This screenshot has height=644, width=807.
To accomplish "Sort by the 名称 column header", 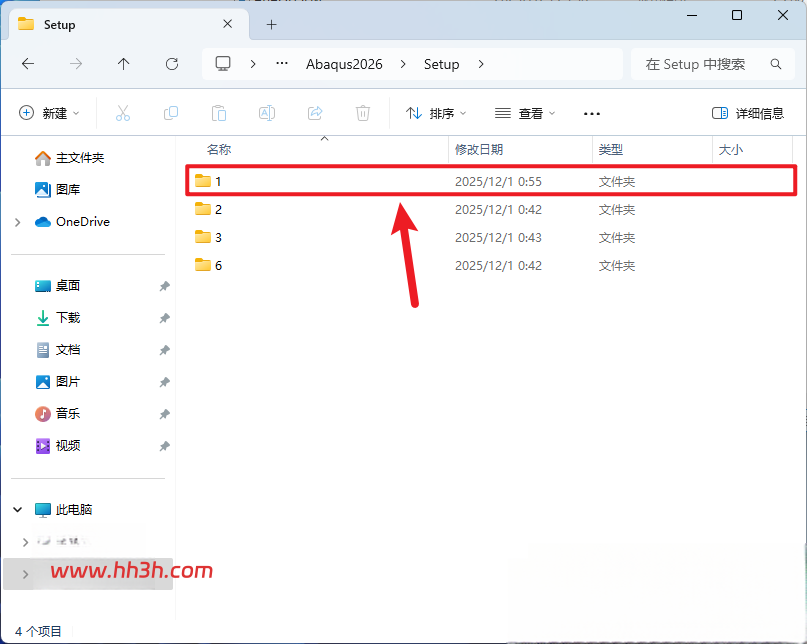I will click(219, 149).
